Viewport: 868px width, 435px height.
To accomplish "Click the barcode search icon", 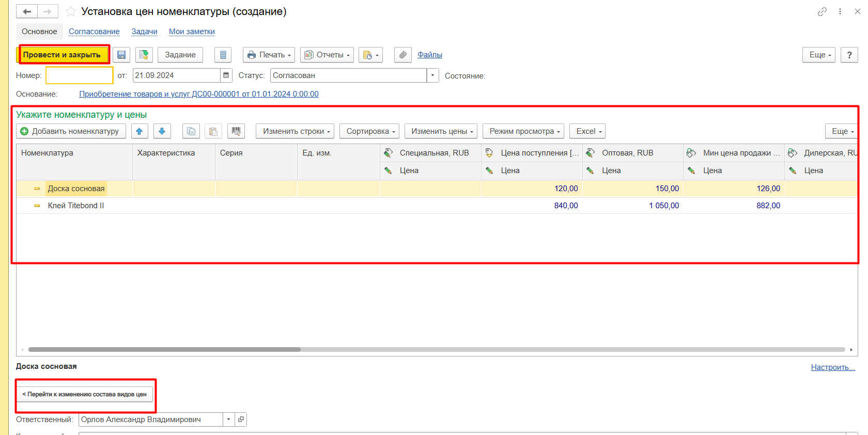I will tap(236, 131).
